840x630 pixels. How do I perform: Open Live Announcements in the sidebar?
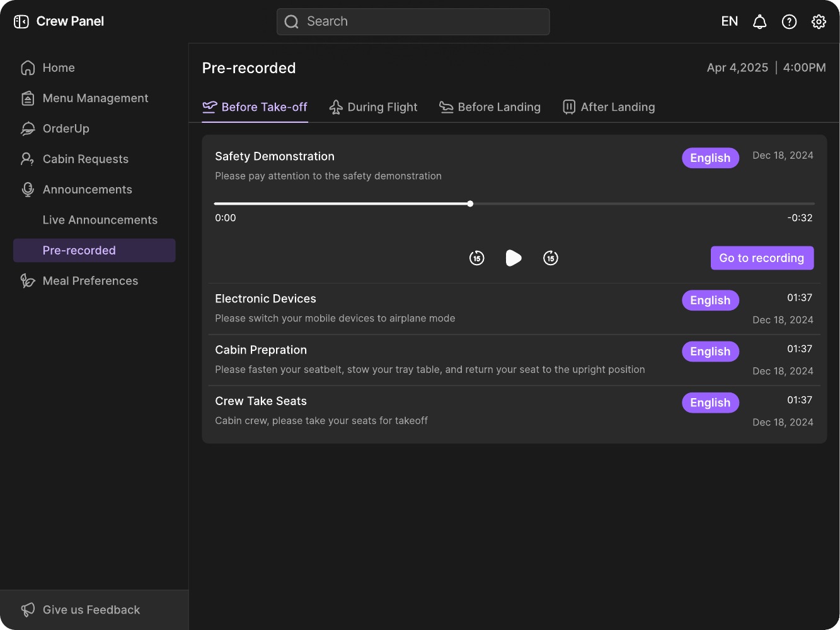click(x=100, y=220)
